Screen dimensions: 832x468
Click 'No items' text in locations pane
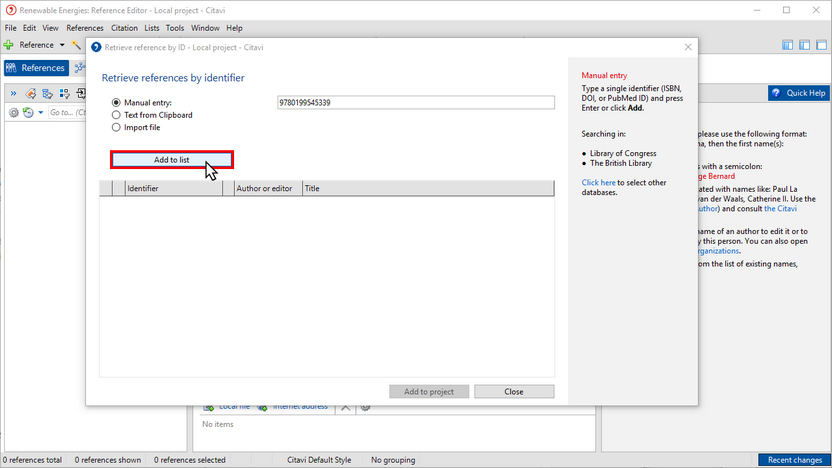pyautogui.click(x=218, y=424)
